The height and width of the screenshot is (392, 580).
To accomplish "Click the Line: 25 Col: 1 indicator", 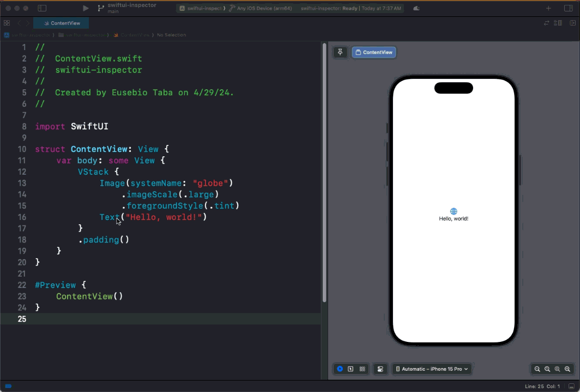I will click(542, 386).
